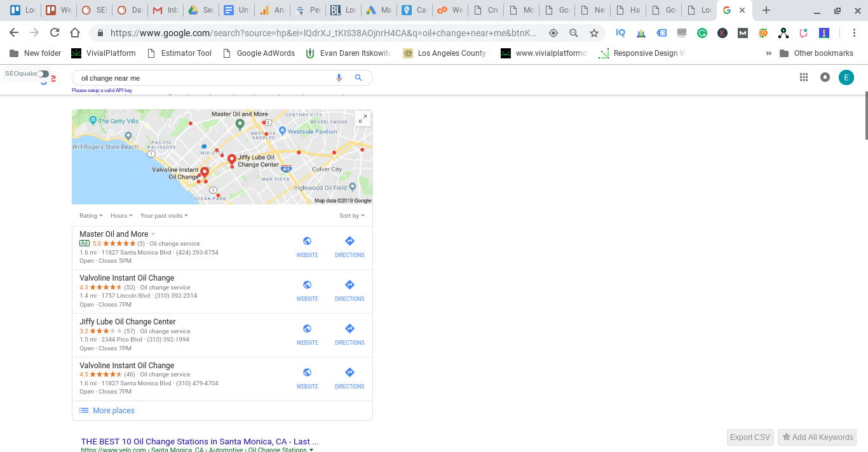868x452 pixels.
Task: Open the VivialPlatform bookmark
Action: click(104, 53)
